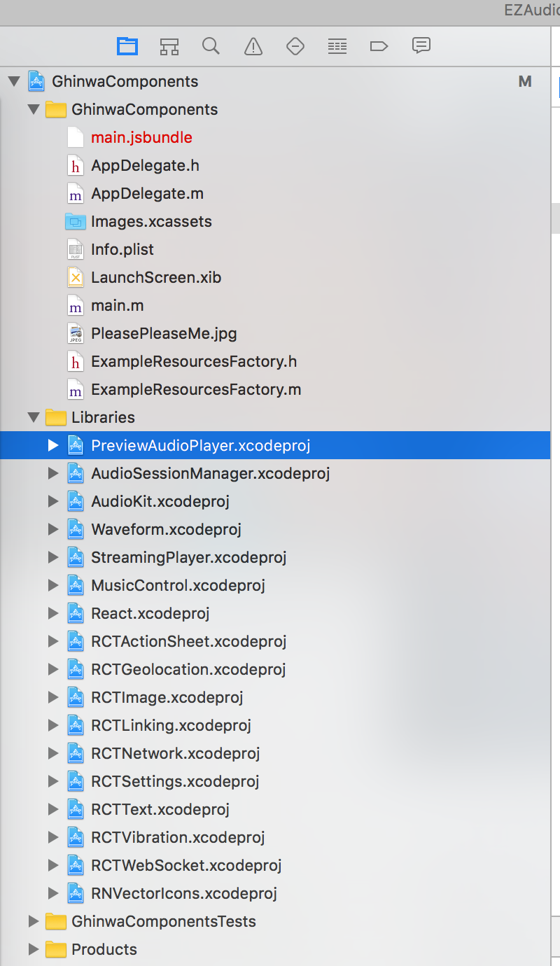
Task: Open the Find navigator magnifier icon
Action: point(211,46)
